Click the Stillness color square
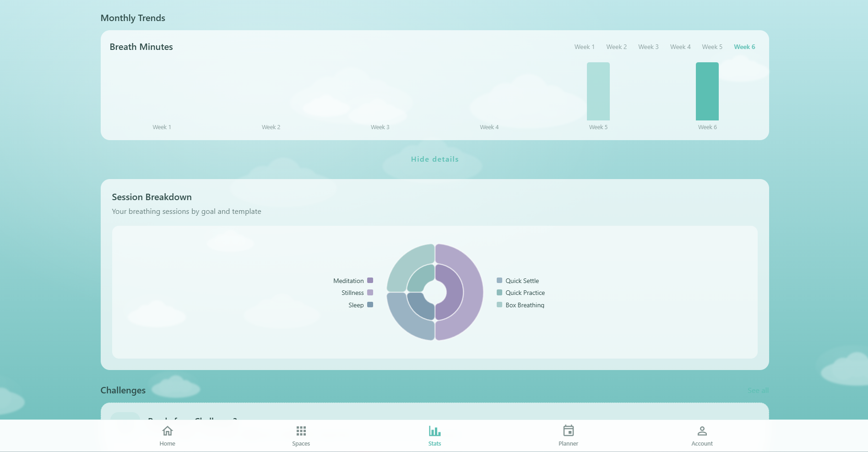 pyautogui.click(x=370, y=293)
